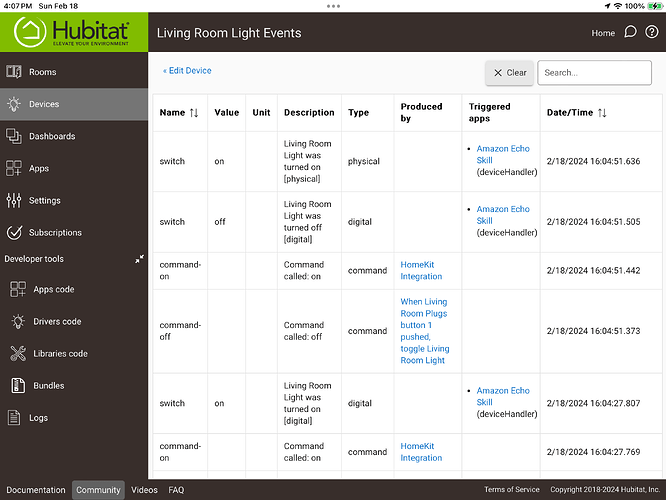
Task: Open the Logs document icon
Action: click(x=14, y=418)
